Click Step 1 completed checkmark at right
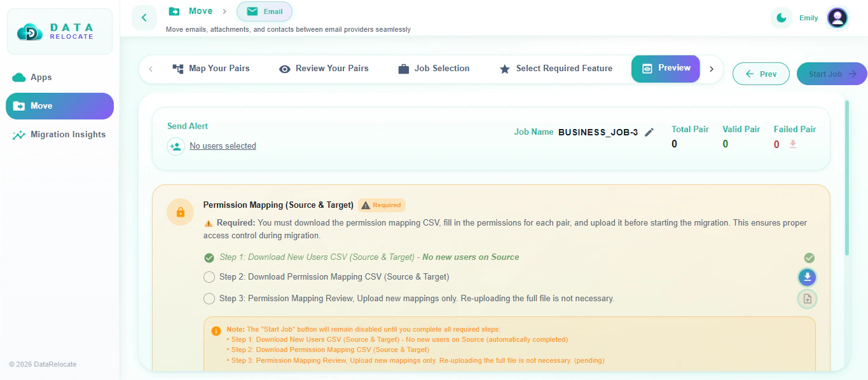This screenshot has height=380, width=868. point(809,258)
